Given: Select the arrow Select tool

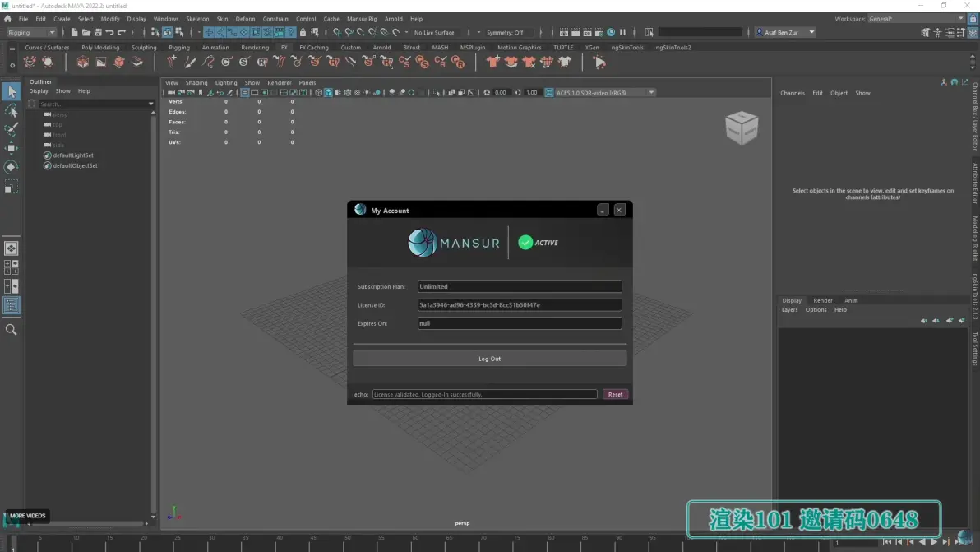Looking at the screenshot, I should [11, 92].
